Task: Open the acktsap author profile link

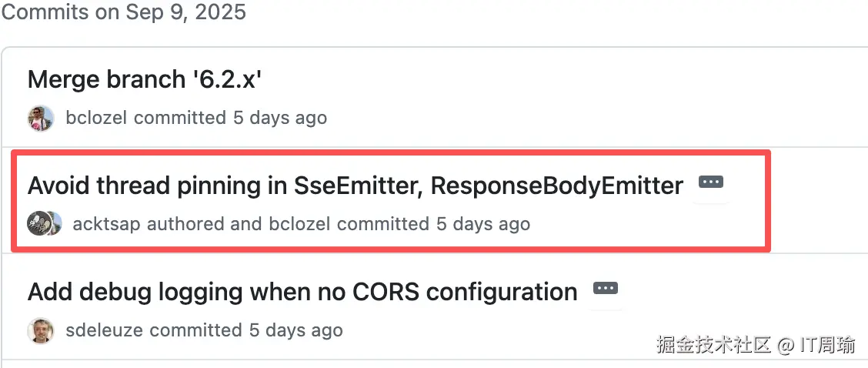Action: pos(106,224)
